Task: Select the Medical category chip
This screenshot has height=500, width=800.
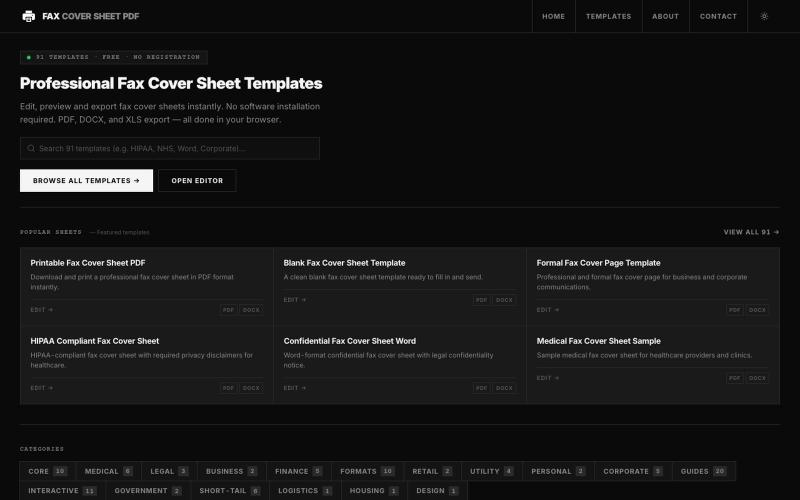Action: [109, 471]
